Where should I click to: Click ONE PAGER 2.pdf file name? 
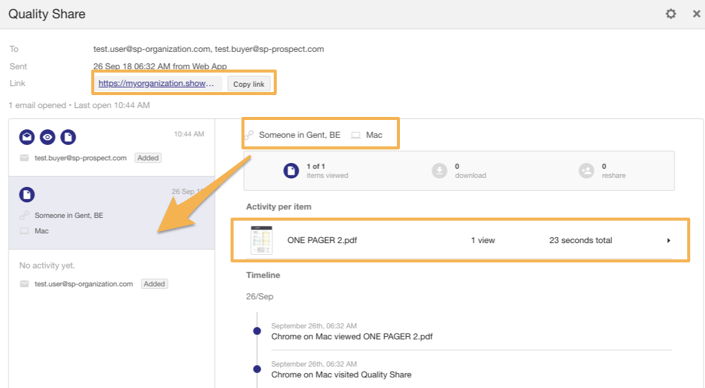(322, 240)
